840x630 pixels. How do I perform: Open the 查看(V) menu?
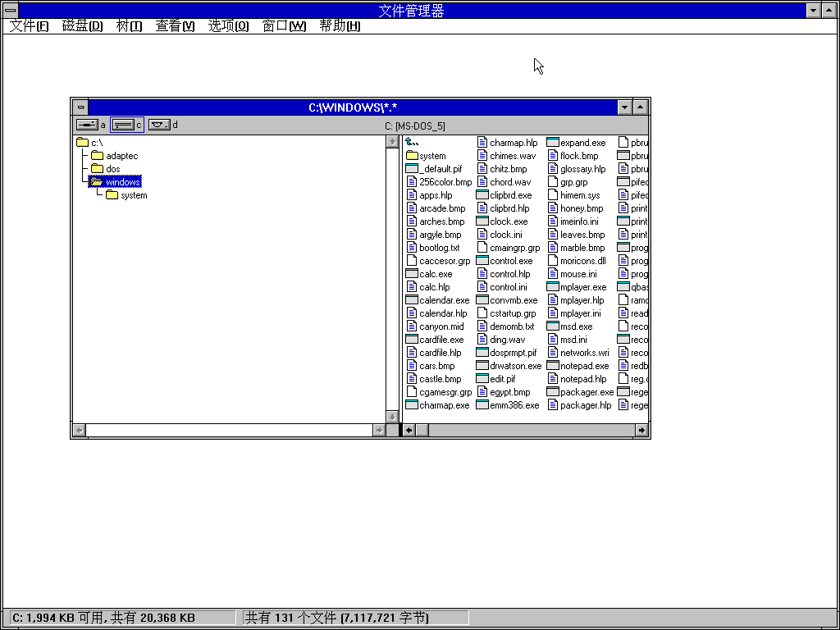(175, 26)
